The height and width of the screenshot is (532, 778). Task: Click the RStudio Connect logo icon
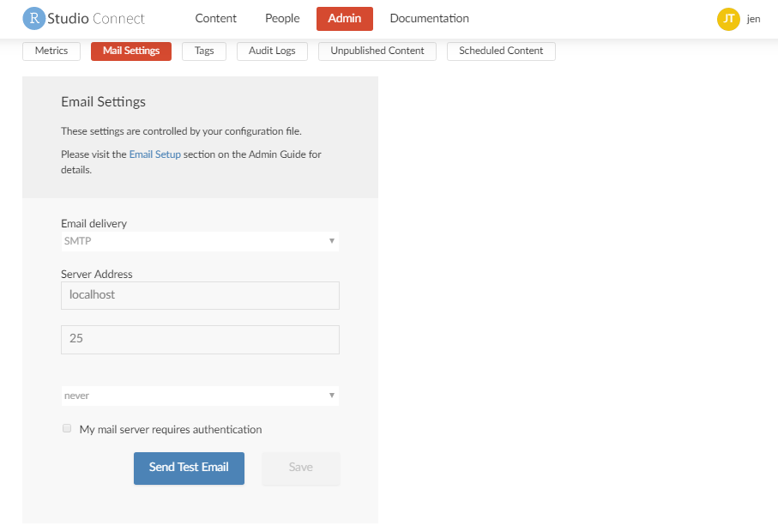pyautogui.click(x=33, y=18)
